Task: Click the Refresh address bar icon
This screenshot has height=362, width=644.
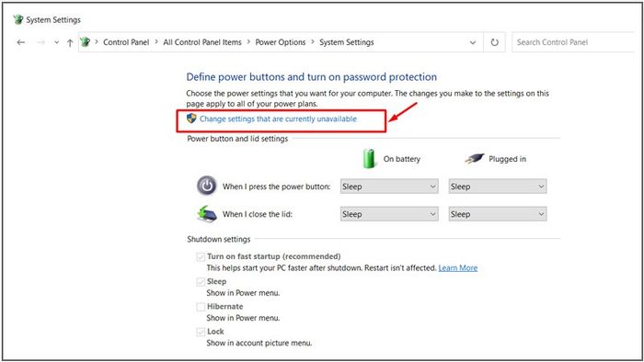Action: 495,42
